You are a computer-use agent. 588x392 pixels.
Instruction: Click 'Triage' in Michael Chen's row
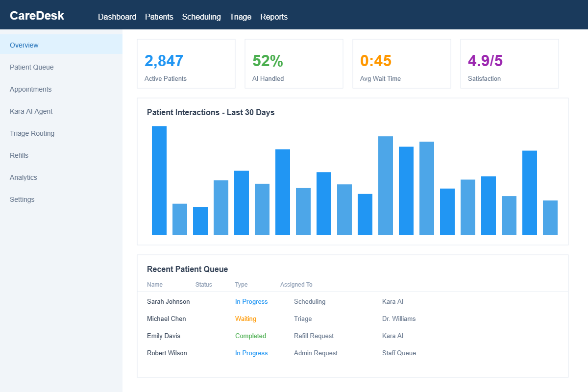(x=303, y=319)
